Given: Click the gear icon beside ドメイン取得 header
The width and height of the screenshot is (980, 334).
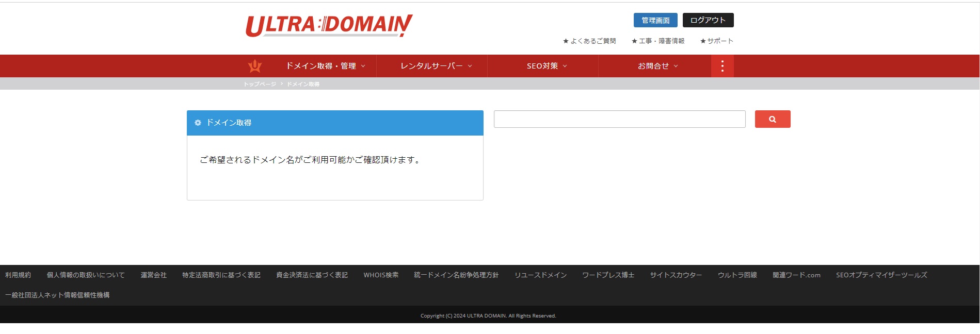Looking at the screenshot, I should click(198, 123).
